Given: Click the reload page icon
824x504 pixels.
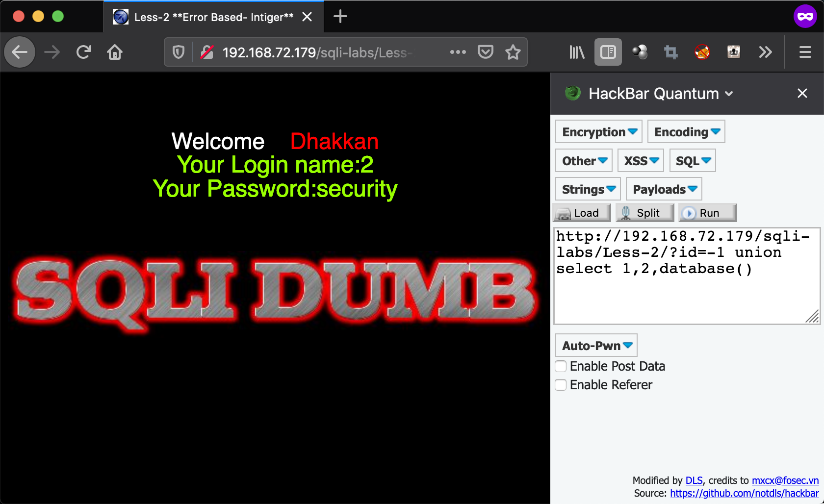Looking at the screenshot, I should pyautogui.click(x=84, y=52).
